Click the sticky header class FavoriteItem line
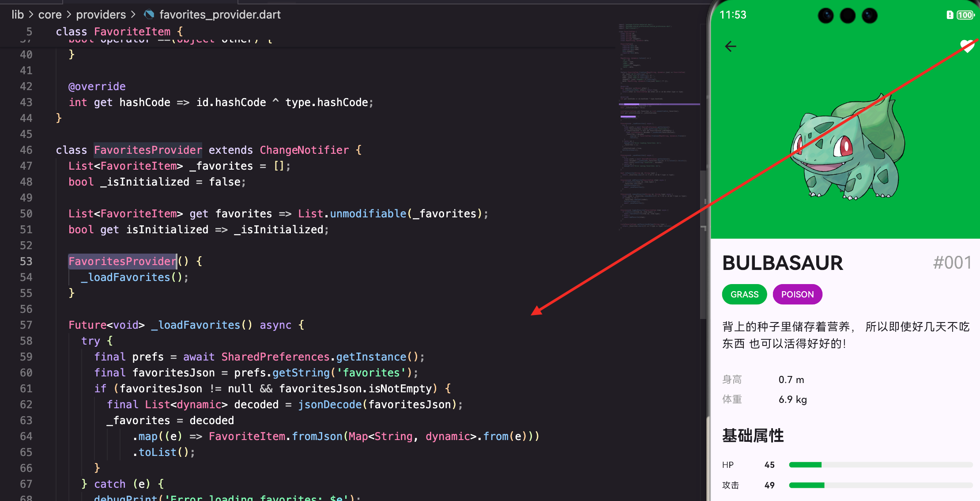980x501 pixels. coord(119,31)
